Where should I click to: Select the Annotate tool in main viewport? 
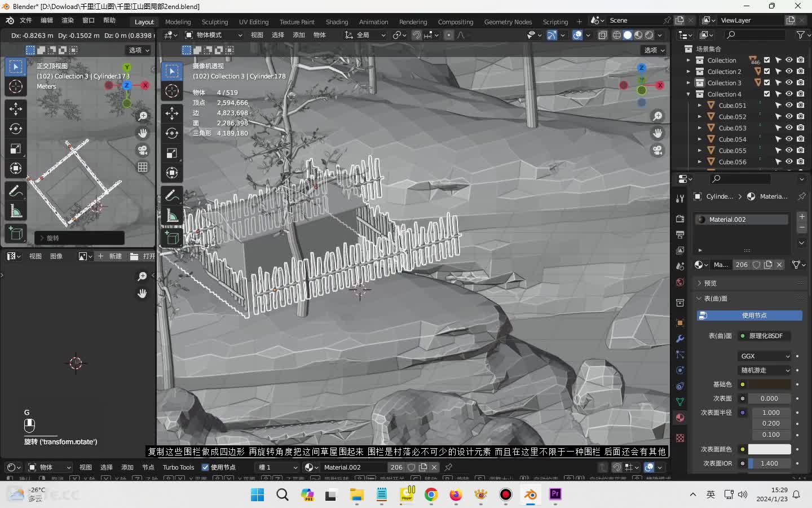click(172, 196)
